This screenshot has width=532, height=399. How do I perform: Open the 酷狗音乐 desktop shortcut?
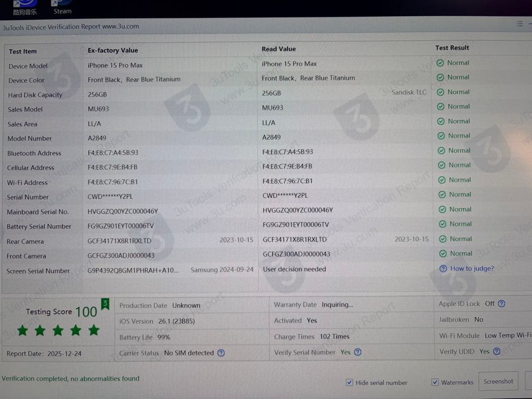[25, 7]
